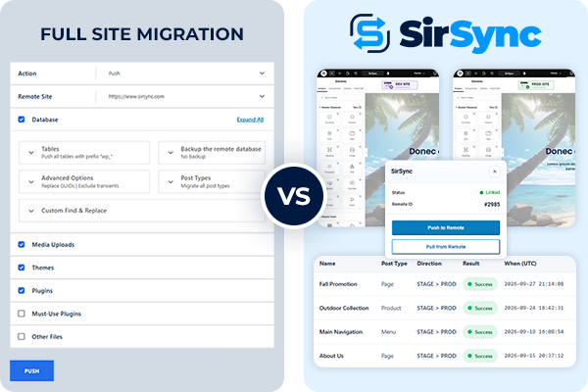The image size is (588, 392).
Task: Open the Action dropdown set to Push
Action: [x=186, y=73]
